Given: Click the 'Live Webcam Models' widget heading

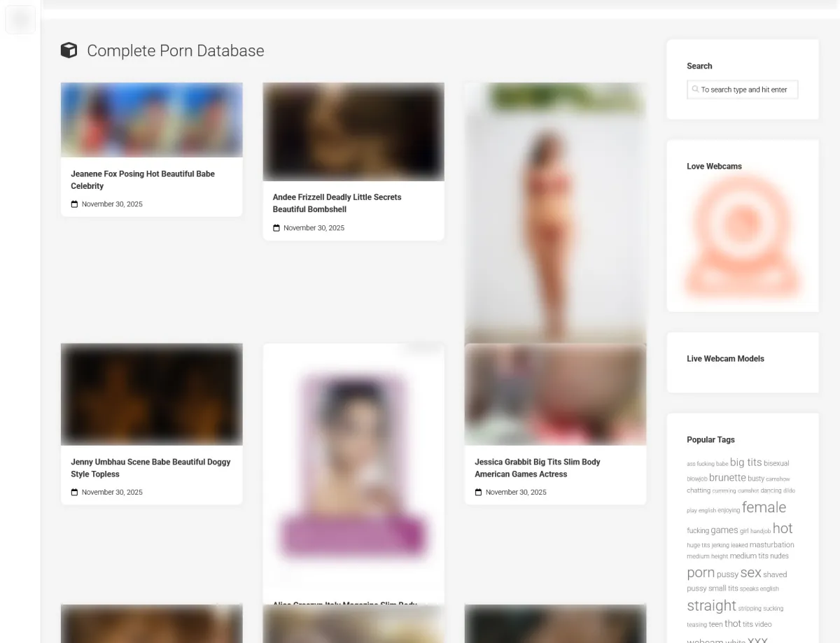Looking at the screenshot, I should [725, 359].
